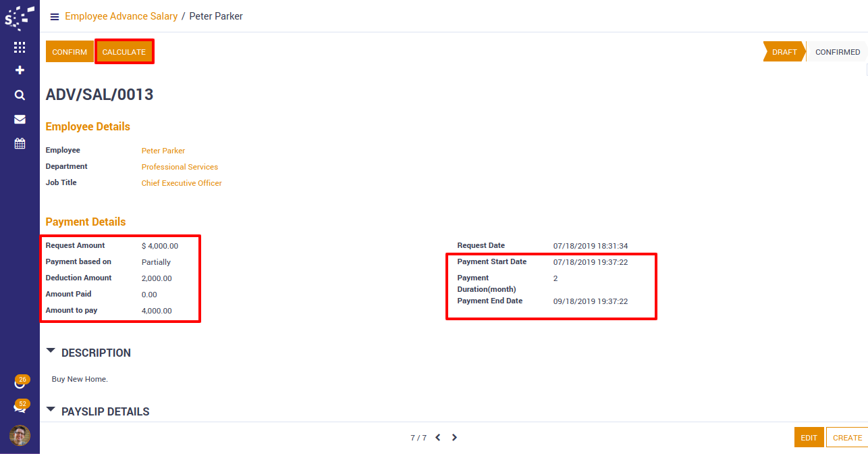Collapse the PAYSLIP DETAILS section
Image resolution: width=868 pixels, height=454 pixels.
pyautogui.click(x=51, y=410)
